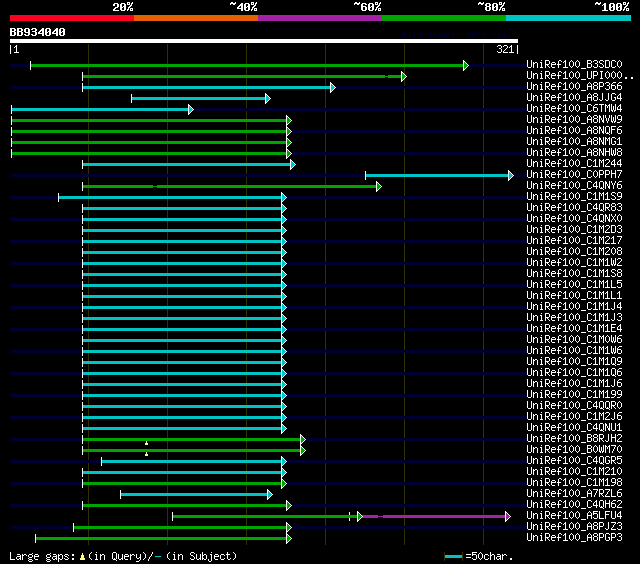Select the UniRef100_C4QQR0 label

click(574, 406)
